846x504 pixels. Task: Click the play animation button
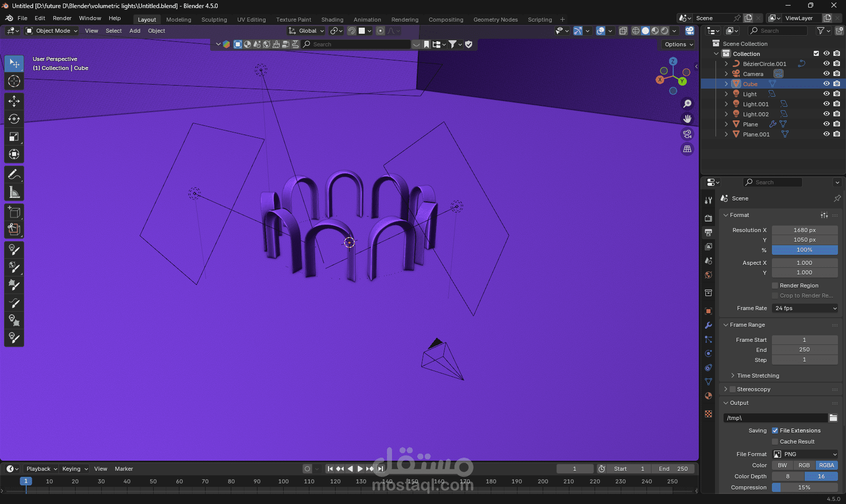360,469
